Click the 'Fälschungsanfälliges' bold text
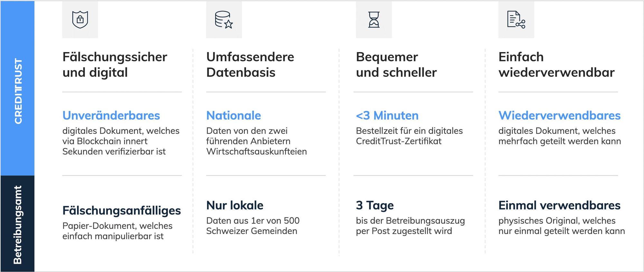 121,211
